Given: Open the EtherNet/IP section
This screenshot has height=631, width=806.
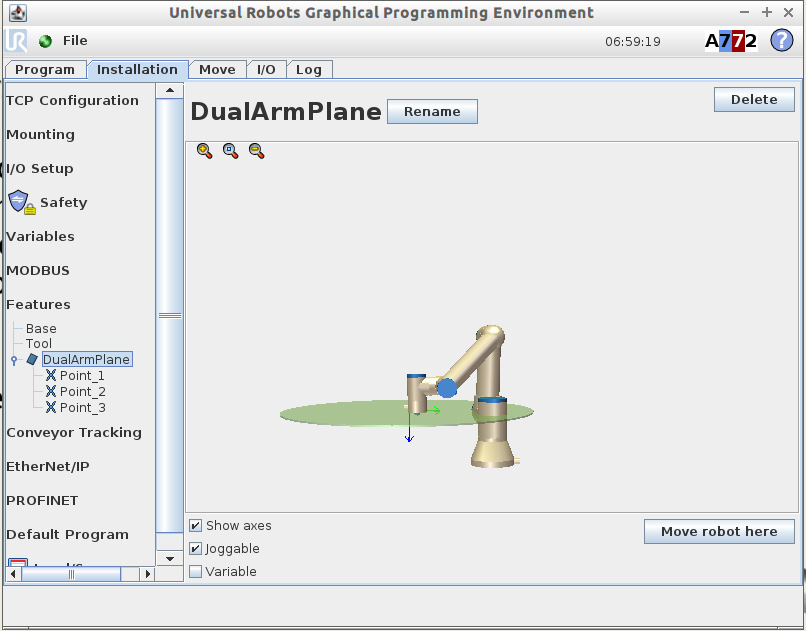Looking at the screenshot, I should click(x=48, y=466).
